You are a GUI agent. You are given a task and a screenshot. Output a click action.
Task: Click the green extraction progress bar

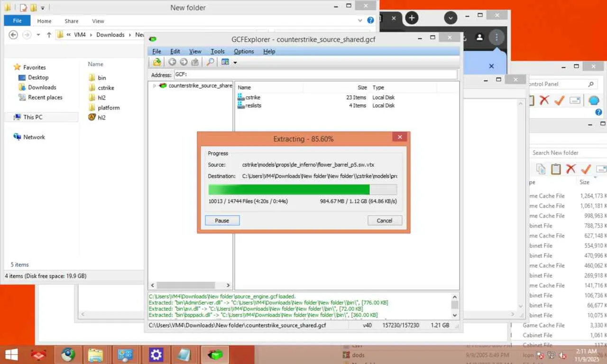[x=303, y=190]
